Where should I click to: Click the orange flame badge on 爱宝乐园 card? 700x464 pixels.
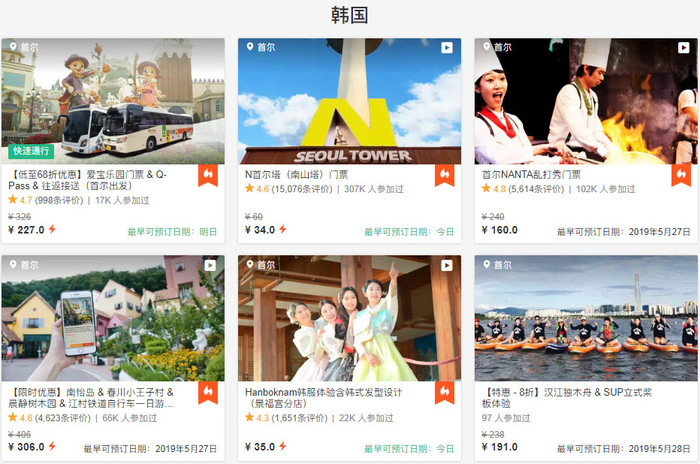(x=209, y=175)
